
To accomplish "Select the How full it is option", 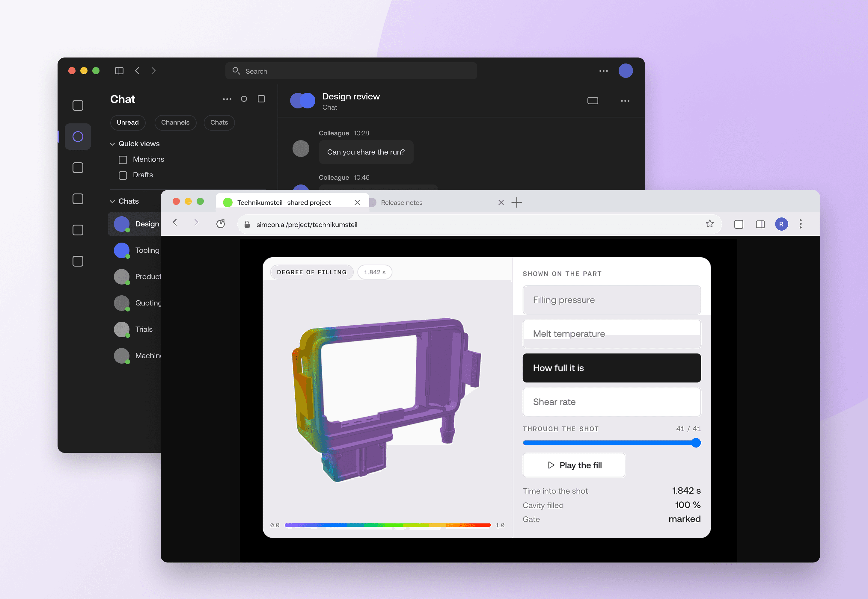I will coord(611,368).
